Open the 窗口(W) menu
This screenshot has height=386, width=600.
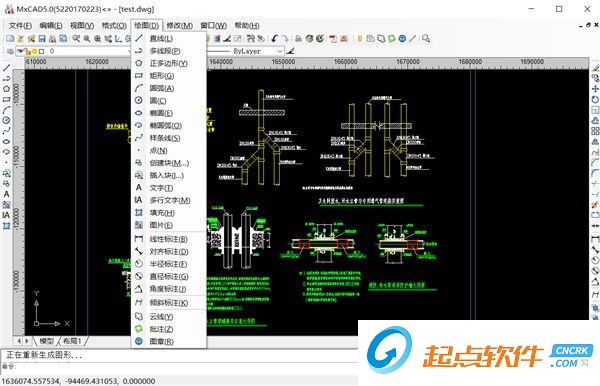click(x=214, y=26)
